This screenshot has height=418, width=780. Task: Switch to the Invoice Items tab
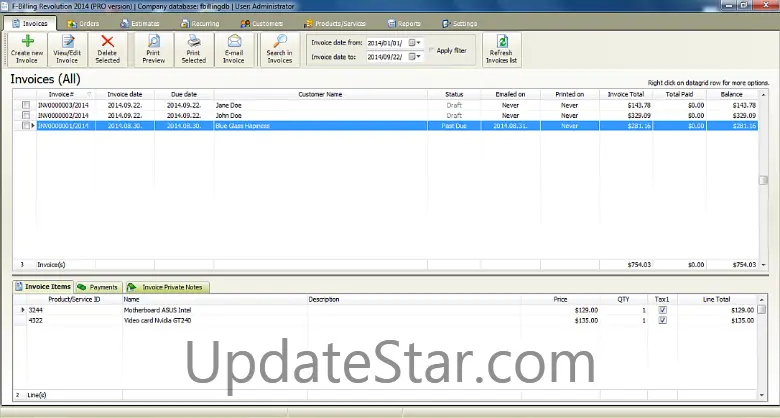(x=43, y=287)
